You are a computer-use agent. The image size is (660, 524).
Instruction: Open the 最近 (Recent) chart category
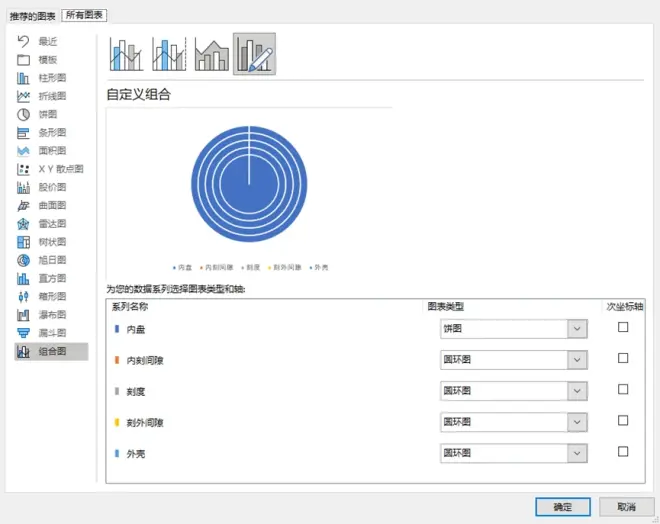coord(51,41)
